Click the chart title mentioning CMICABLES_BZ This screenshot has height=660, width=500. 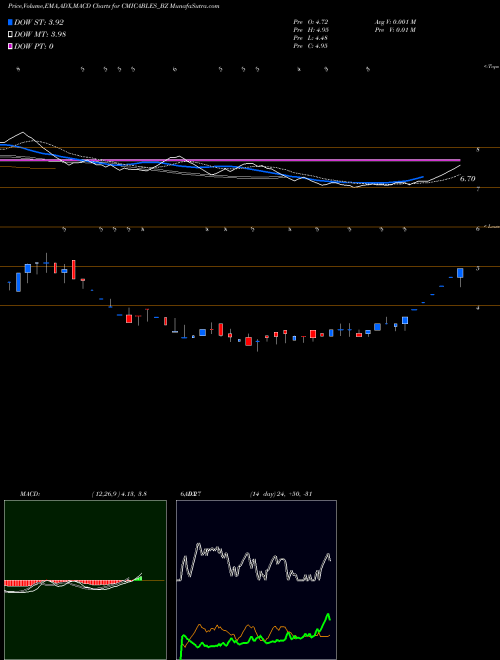click(x=114, y=6)
